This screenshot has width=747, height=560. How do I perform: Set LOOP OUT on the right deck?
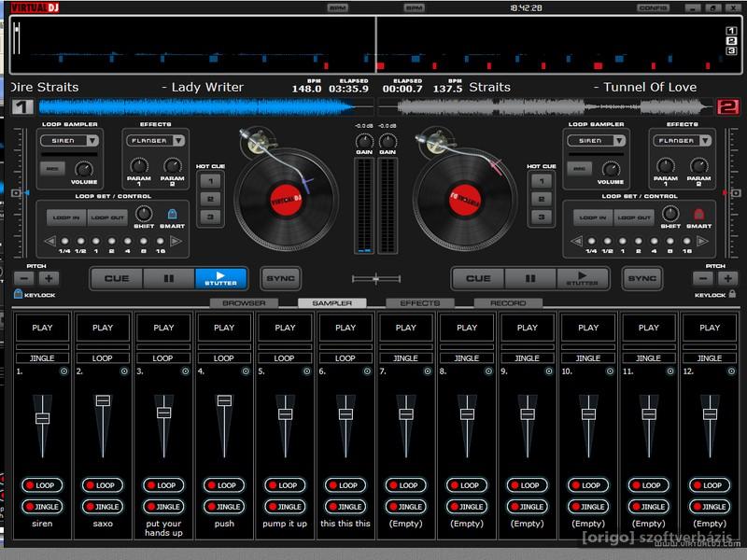click(x=634, y=217)
